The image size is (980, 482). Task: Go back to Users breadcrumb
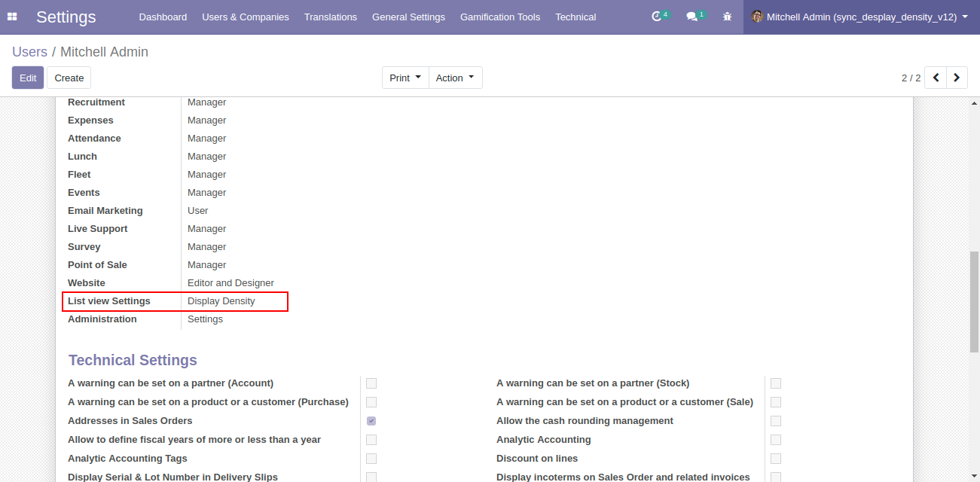point(29,52)
